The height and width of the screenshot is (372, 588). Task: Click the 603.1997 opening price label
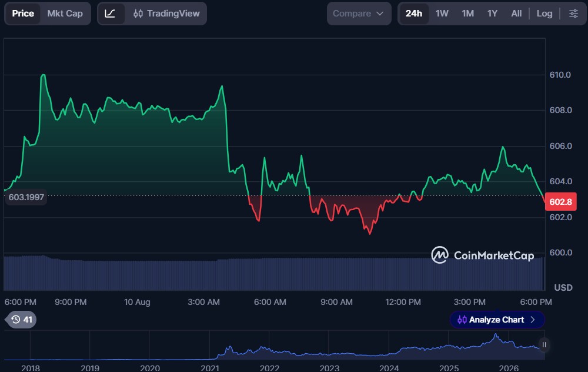[26, 197]
